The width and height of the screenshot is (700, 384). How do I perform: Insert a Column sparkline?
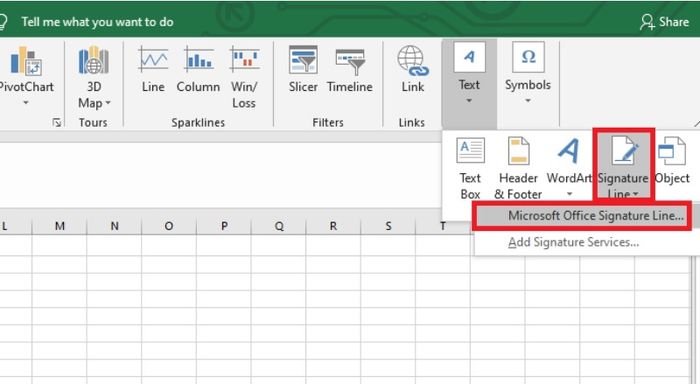[198, 70]
